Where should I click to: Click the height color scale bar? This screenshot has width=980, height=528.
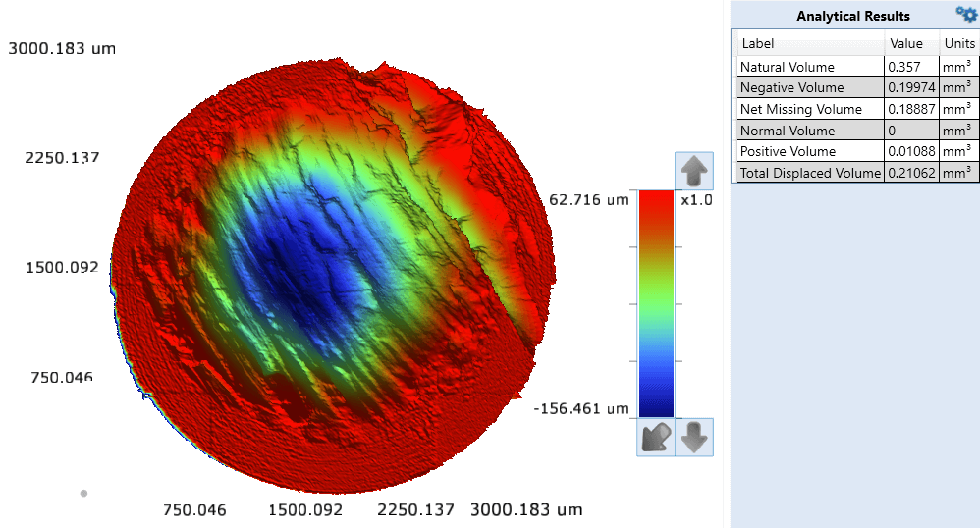tap(656, 304)
